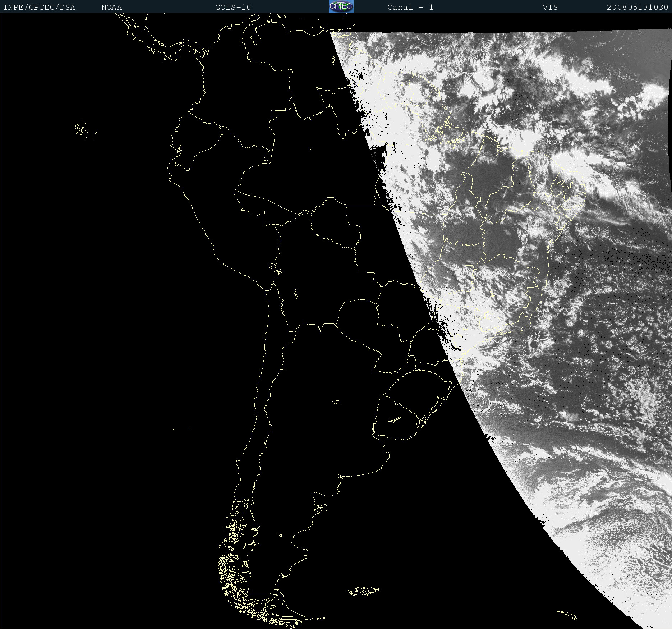Click the NOAA label in header
Image resolution: width=672 pixels, height=629 pixels.
(111, 8)
